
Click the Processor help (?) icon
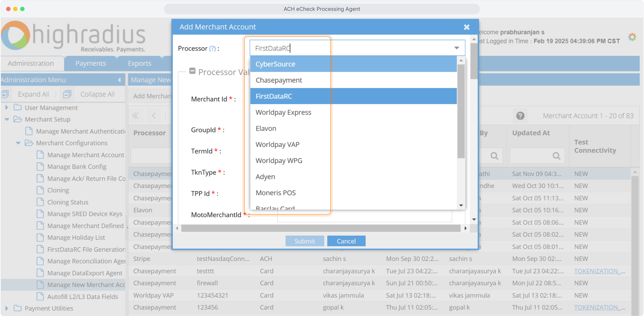(x=212, y=49)
